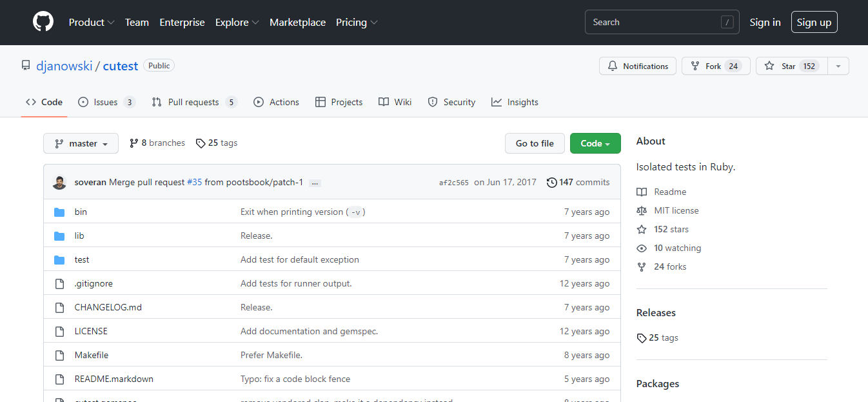Click the GitHub search field
This screenshot has width=868, height=402.
pos(661,23)
